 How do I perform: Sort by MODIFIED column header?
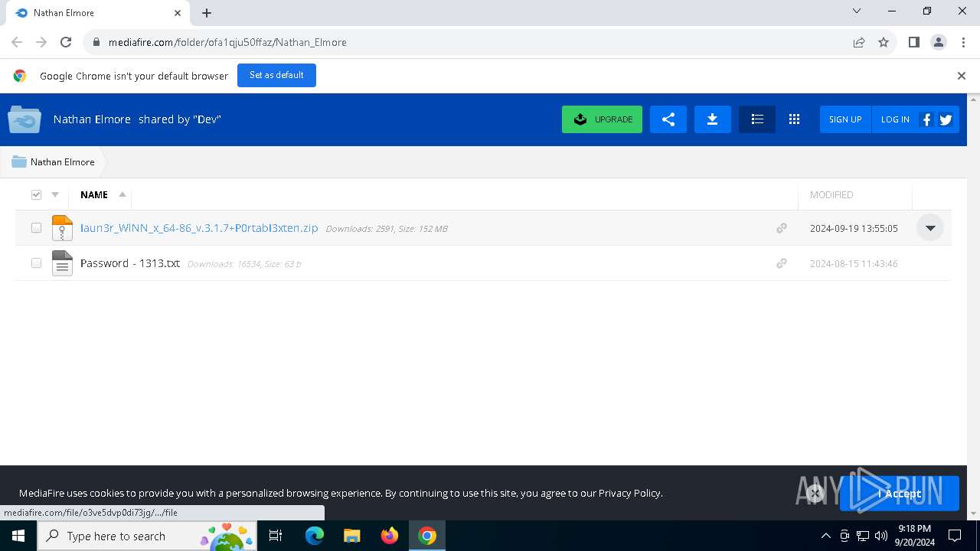click(831, 194)
